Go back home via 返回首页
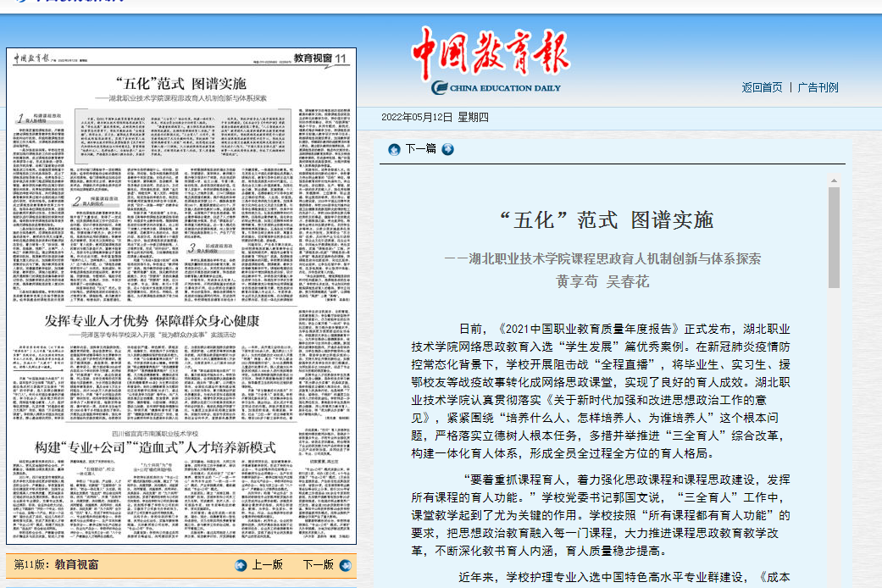The image size is (882, 588). (762, 87)
